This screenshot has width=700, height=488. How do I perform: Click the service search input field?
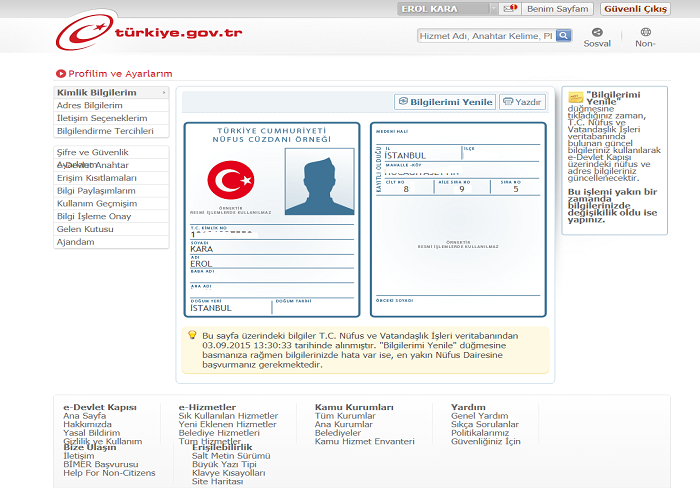coord(487,36)
